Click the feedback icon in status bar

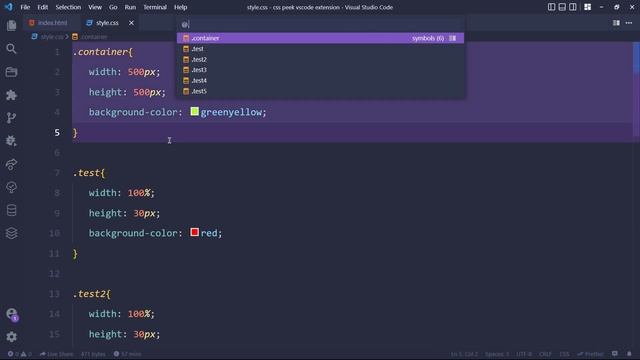pos(615,353)
